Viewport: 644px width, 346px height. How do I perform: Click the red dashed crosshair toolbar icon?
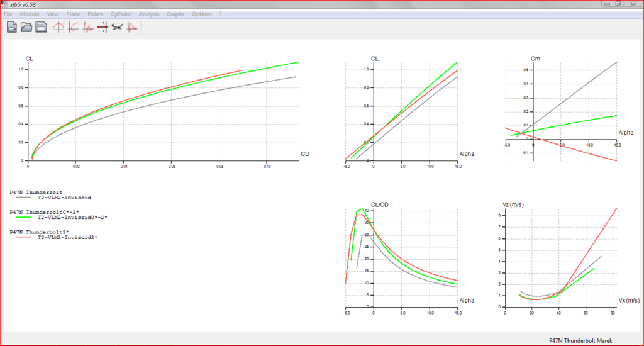pos(103,27)
